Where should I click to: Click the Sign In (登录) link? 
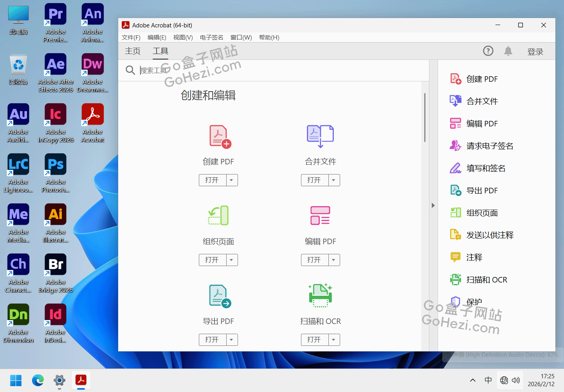tap(535, 52)
